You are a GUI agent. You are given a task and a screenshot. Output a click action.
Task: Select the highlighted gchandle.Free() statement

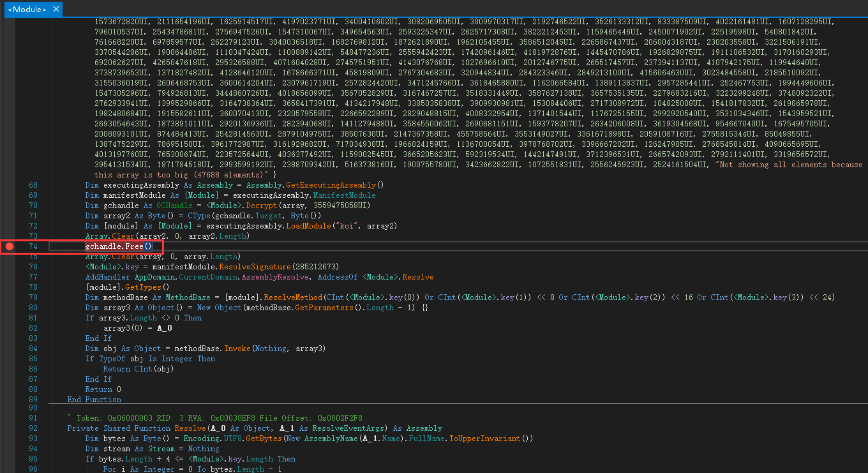click(x=118, y=246)
